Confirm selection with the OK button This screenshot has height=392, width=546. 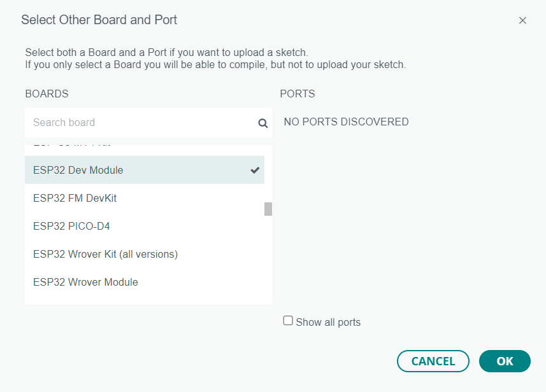click(x=505, y=361)
